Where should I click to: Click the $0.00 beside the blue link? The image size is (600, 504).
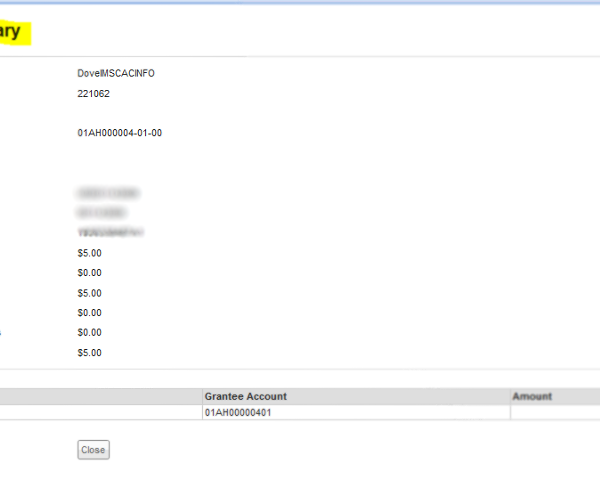coord(89,333)
